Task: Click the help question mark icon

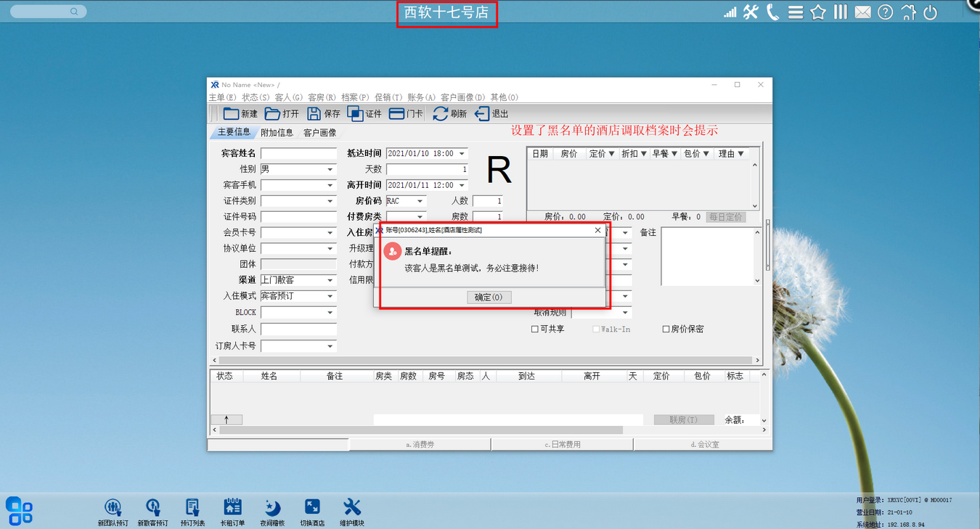Action: tap(885, 12)
